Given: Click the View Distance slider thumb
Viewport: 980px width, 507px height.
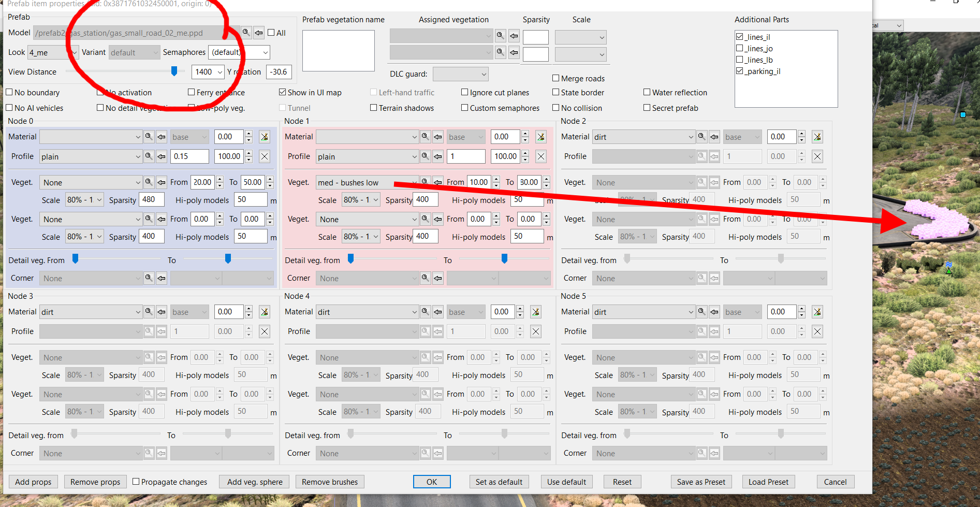Looking at the screenshot, I should 174,71.
